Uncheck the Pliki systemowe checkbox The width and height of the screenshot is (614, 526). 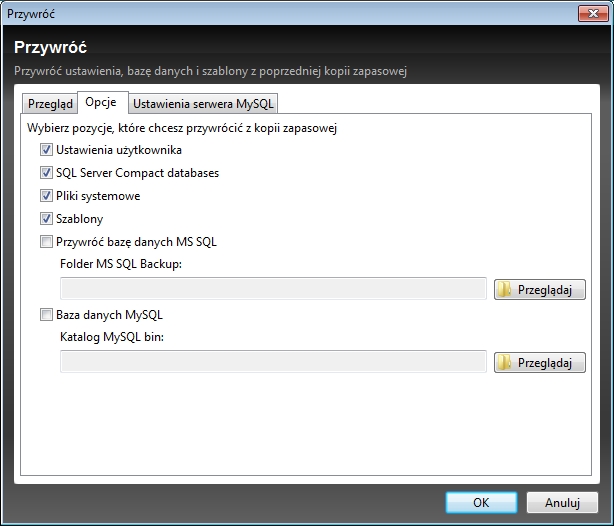click(x=46, y=196)
